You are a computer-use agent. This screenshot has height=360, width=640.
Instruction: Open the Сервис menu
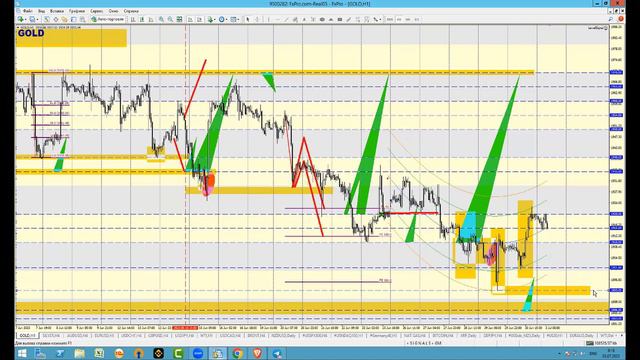coord(97,11)
